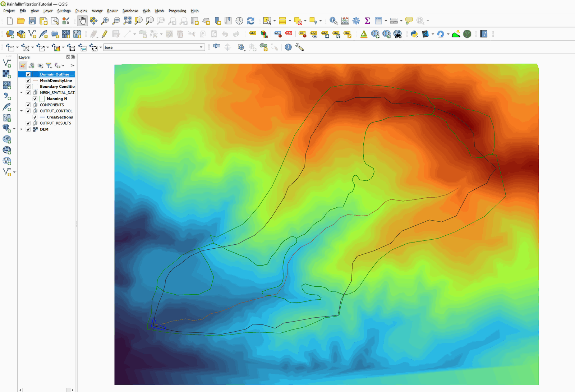The width and height of the screenshot is (575, 392).
Task: Open the Mesh menu
Action: pos(159,11)
